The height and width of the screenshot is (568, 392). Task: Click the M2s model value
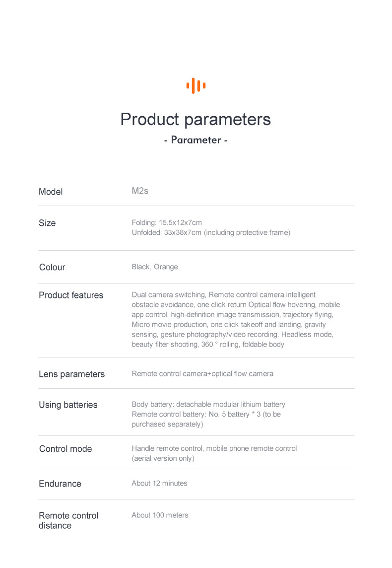click(140, 191)
